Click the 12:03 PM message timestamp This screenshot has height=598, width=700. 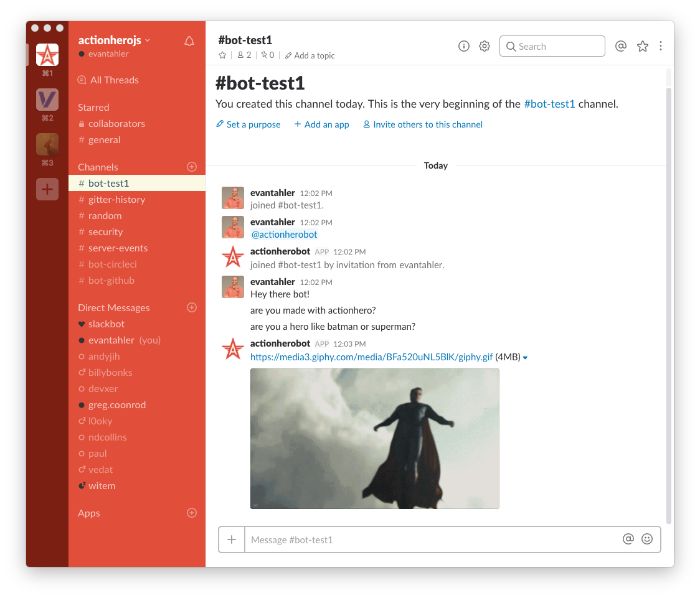pyautogui.click(x=349, y=344)
